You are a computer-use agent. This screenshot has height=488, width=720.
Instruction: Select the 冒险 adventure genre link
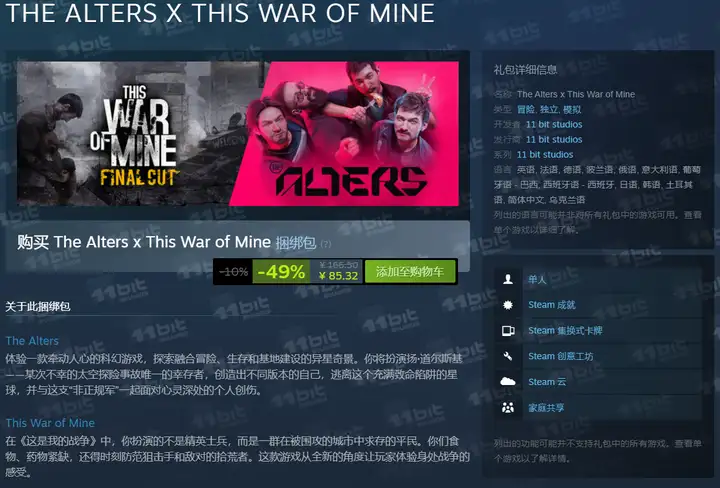[526, 109]
